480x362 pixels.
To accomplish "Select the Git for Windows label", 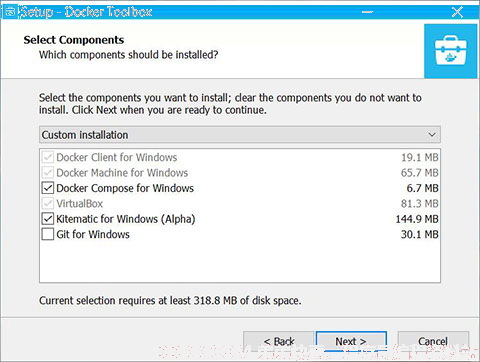I will tap(93, 234).
